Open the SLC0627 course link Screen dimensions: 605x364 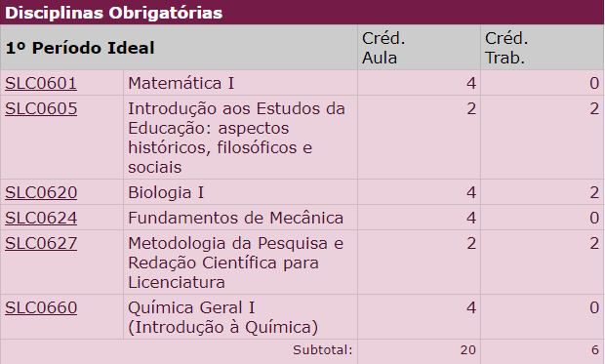41,244
